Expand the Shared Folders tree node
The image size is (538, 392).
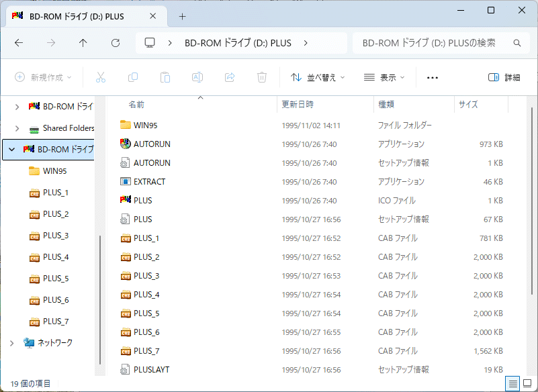click(17, 128)
